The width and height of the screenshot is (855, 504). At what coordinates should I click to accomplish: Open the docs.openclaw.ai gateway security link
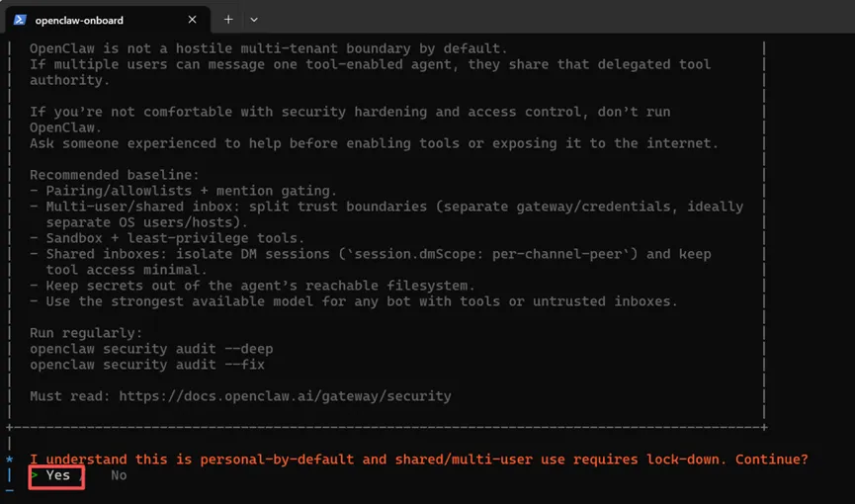[285, 396]
